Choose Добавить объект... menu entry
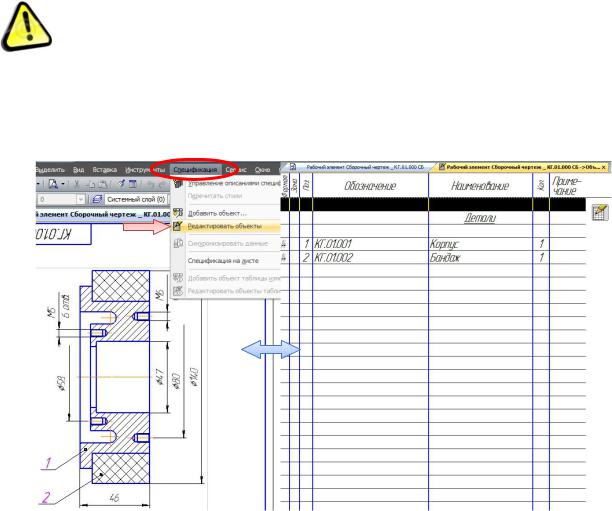The width and height of the screenshot is (612, 511). pyautogui.click(x=225, y=213)
